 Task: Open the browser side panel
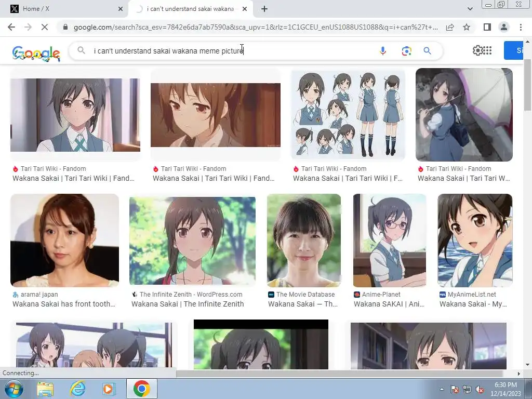click(x=487, y=27)
